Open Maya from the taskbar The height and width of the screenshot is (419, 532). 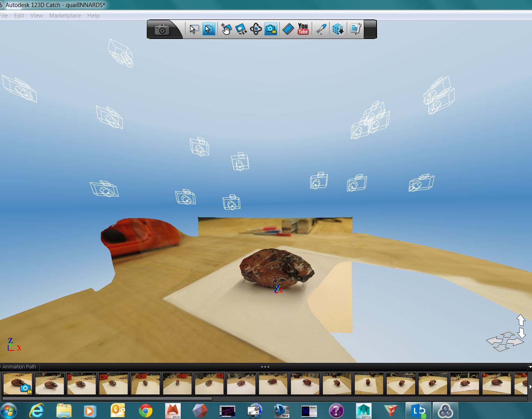click(364, 411)
